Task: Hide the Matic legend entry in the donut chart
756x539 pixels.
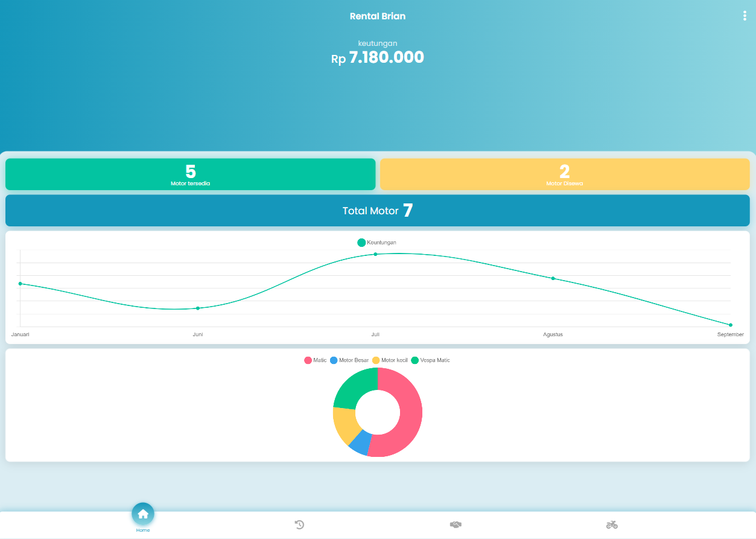Action: coord(316,360)
